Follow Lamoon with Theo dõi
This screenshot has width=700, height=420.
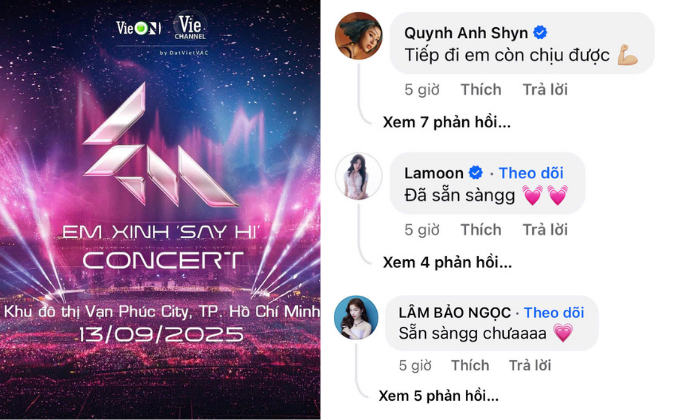[531, 173]
